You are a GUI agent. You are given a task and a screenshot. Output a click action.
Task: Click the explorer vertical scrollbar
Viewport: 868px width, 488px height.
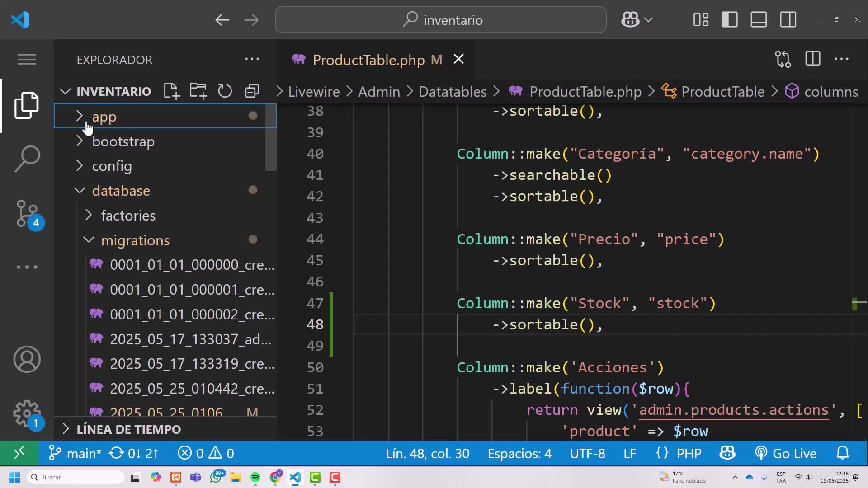[271, 138]
